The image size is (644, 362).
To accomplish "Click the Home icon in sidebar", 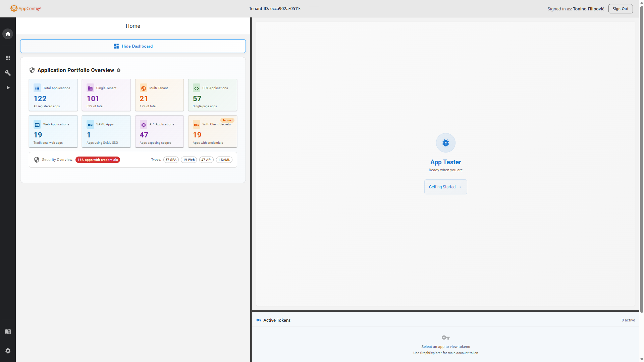I will coord(8,34).
